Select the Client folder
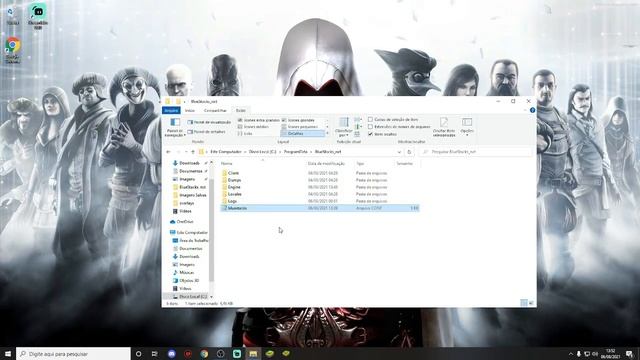 [233, 173]
